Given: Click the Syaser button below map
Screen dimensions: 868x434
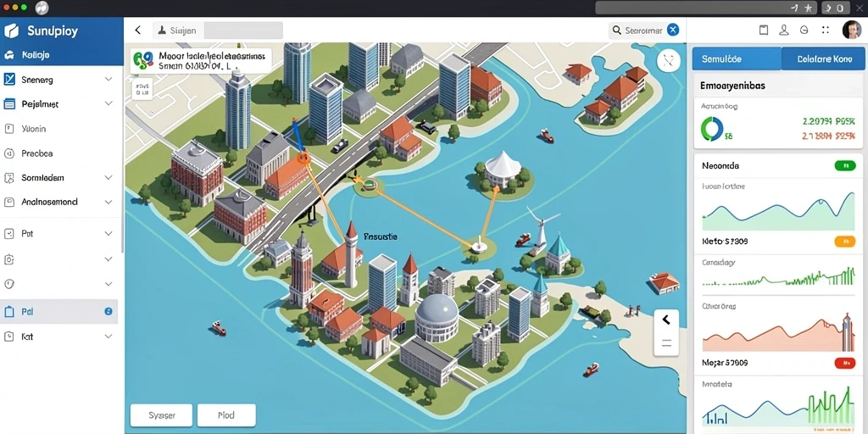Looking at the screenshot, I should tap(162, 415).
